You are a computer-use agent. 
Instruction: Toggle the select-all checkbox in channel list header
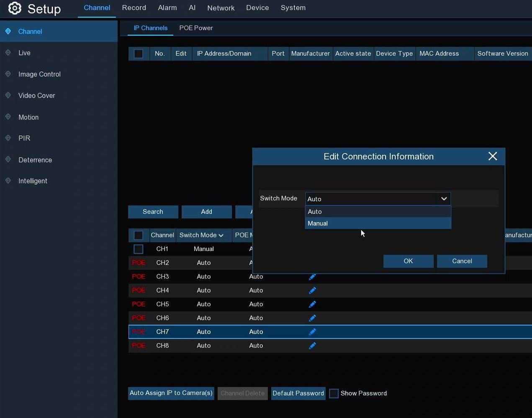(139, 235)
